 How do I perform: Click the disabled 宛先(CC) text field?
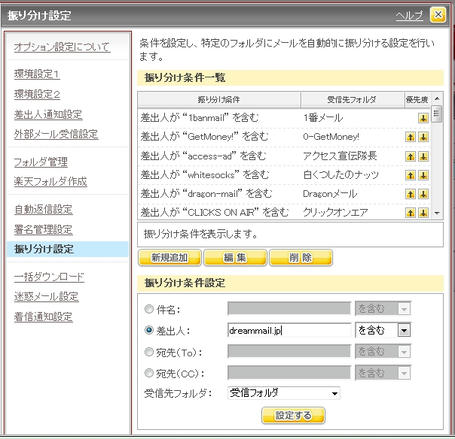289,373
